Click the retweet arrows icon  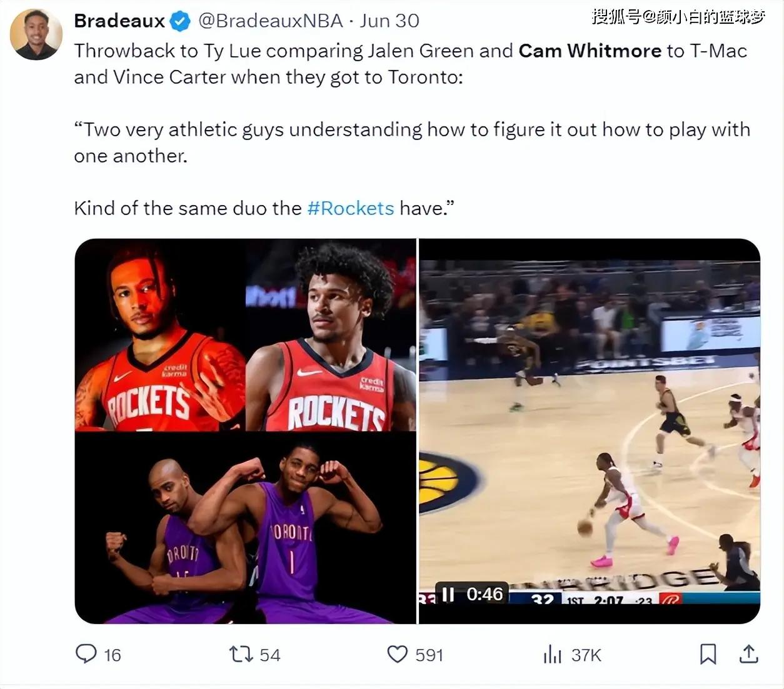coord(241,655)
